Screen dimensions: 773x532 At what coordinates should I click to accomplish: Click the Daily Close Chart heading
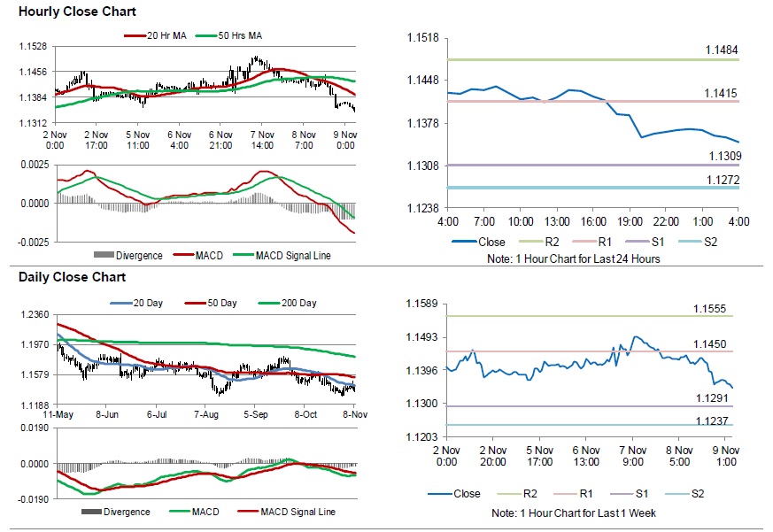point(72,277)
